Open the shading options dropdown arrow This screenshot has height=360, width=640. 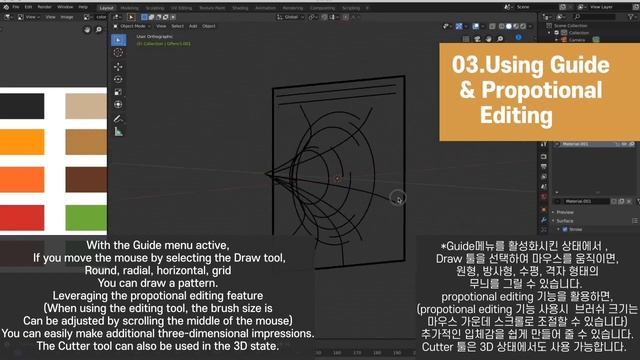[x=530, y=26]
